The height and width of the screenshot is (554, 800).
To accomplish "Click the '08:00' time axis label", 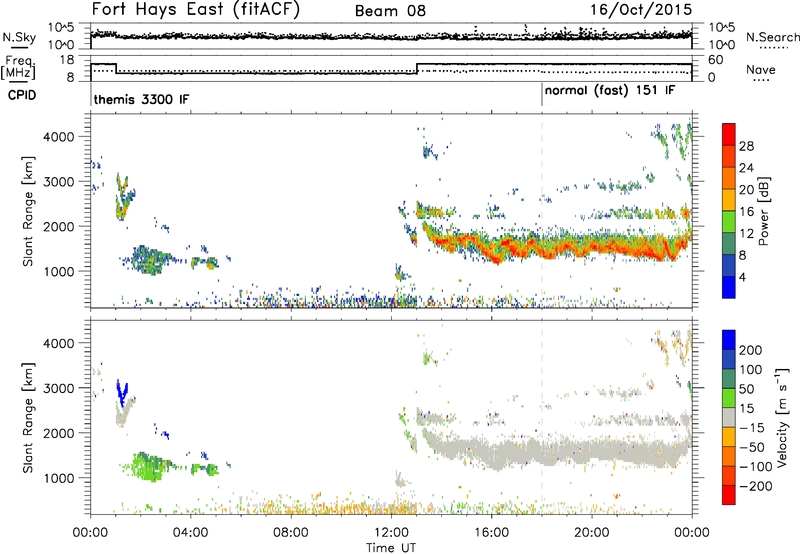I will tap(291, 533).
